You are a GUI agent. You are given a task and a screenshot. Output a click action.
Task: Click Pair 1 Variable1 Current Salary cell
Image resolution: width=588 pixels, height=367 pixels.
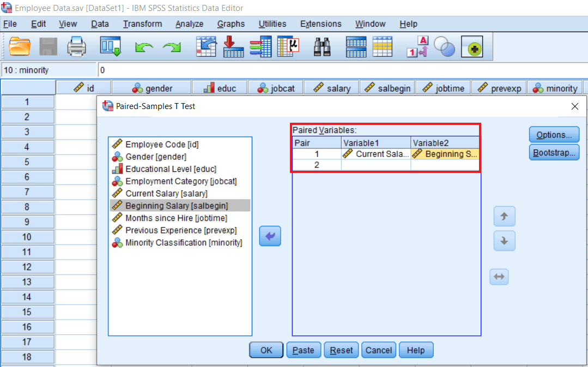click(376, 154)
